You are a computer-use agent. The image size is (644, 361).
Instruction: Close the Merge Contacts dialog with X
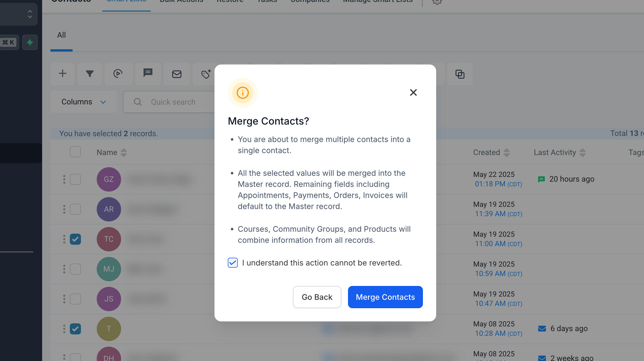click(413, 92)
